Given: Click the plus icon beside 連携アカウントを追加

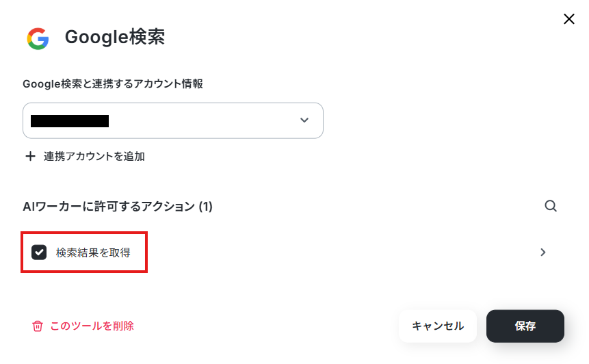Looking at the screenshot, I should tap(30, 156).
